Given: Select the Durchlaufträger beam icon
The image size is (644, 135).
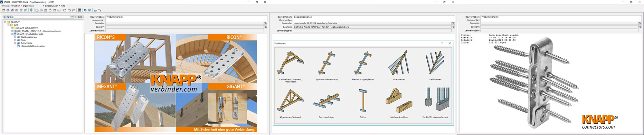Looking at the screenshot, I should coord(327,101).
